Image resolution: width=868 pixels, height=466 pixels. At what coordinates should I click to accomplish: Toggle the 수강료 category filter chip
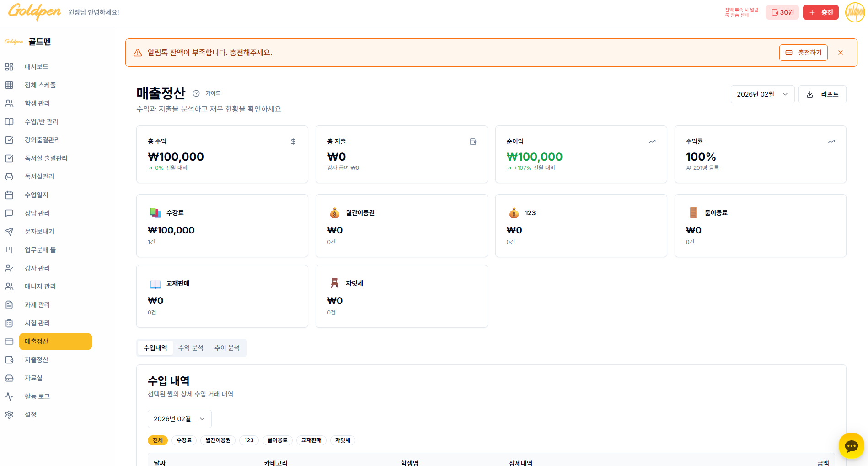(x=184, y=440)
